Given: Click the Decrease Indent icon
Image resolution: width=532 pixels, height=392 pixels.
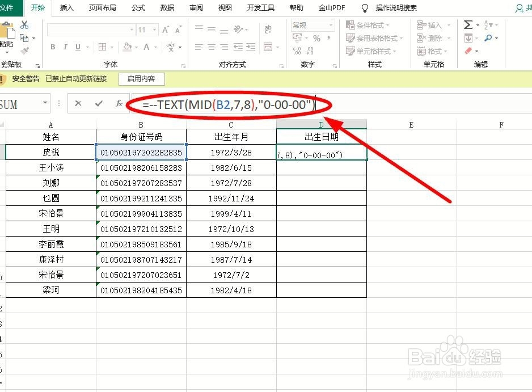Looking at the screenshot, I should click(x=238, y=47).
